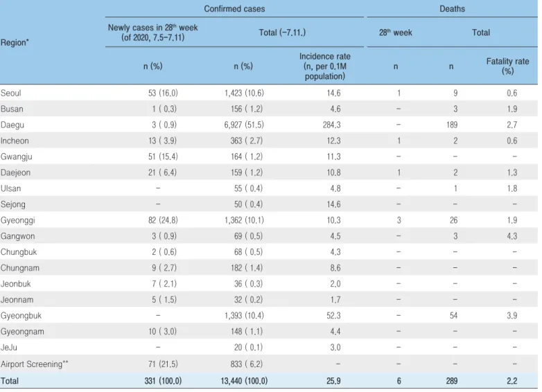The image size is (542, 392).
Task: Click Jeonbuk's new cases '7 ( 2.1)'
Action: [x=164, y=283]
